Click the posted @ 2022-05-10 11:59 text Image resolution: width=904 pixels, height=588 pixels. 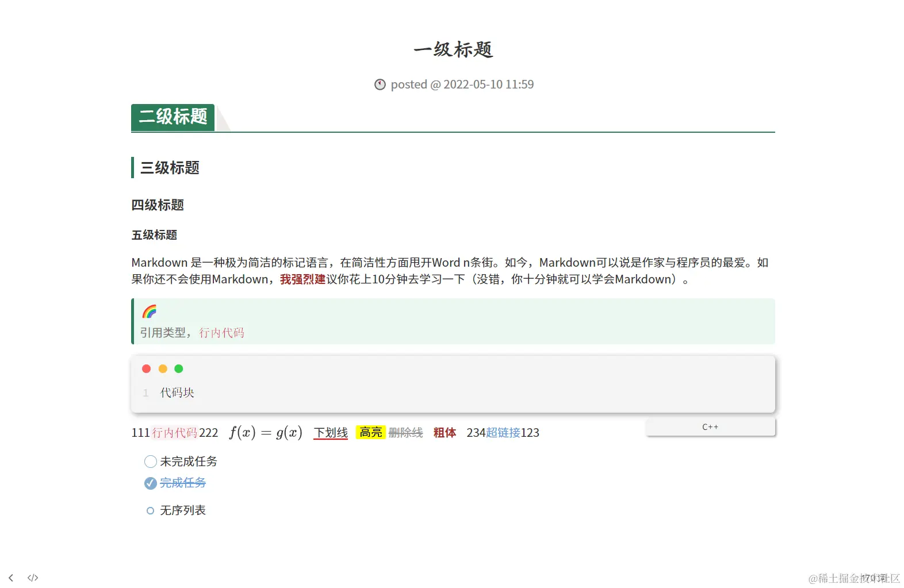[x=462, y=84]
